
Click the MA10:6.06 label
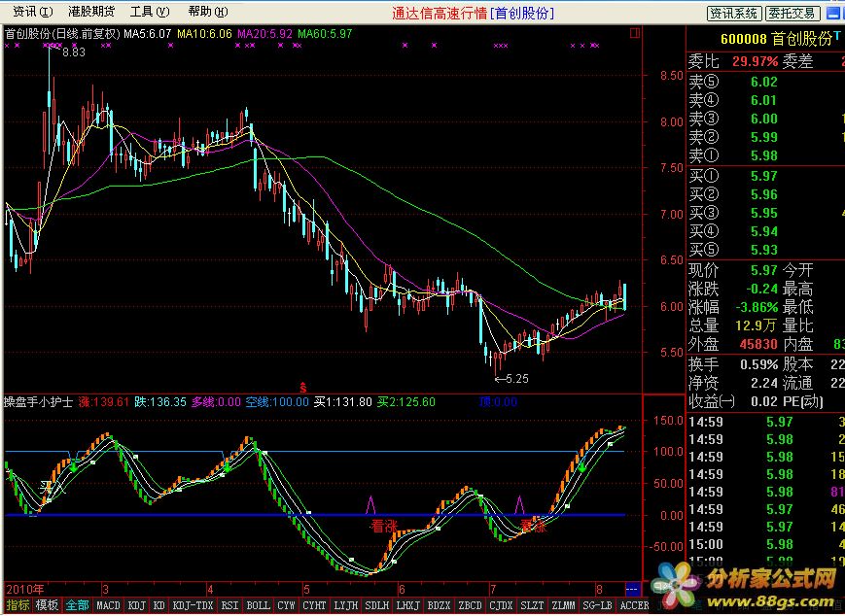coord(204,34)
